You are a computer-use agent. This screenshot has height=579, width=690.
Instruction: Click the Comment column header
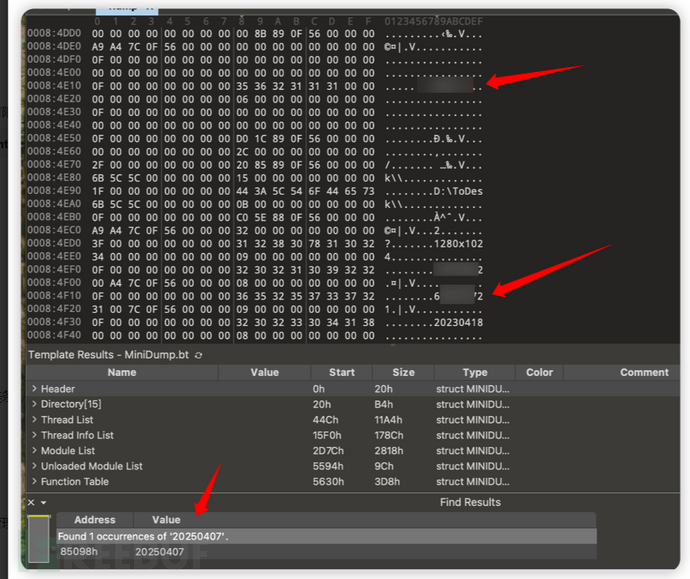643,372
